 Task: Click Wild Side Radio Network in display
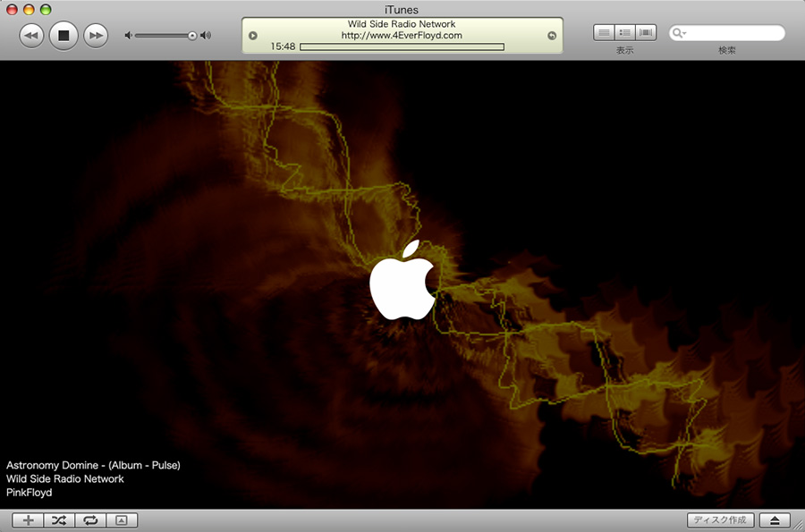(402, 24)
